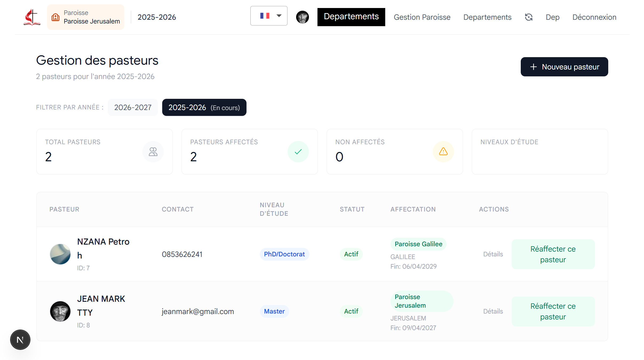Image resolution: width=644 pixels, height=360 pixels.
Task: Open the French flag language dropdown
Action: [269, 16]
